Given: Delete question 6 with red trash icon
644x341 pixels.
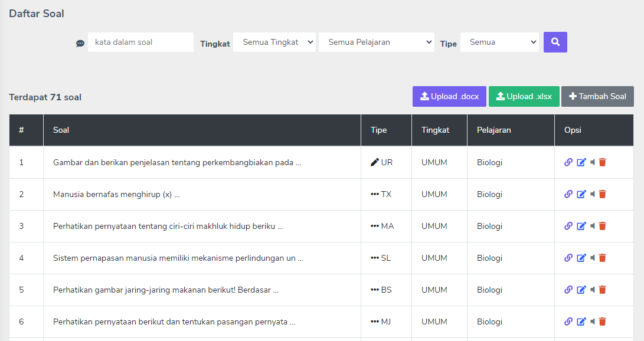Looking at the screenshot, I should 603,322.
